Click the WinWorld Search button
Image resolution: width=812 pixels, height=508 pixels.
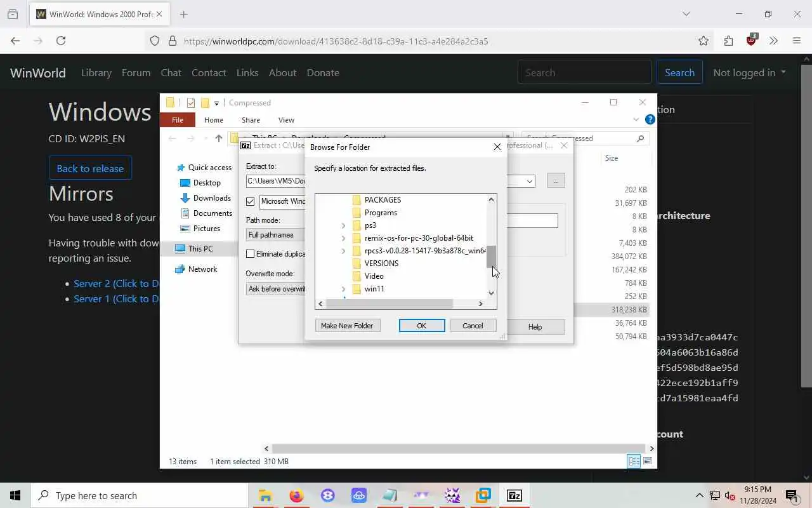679,72
